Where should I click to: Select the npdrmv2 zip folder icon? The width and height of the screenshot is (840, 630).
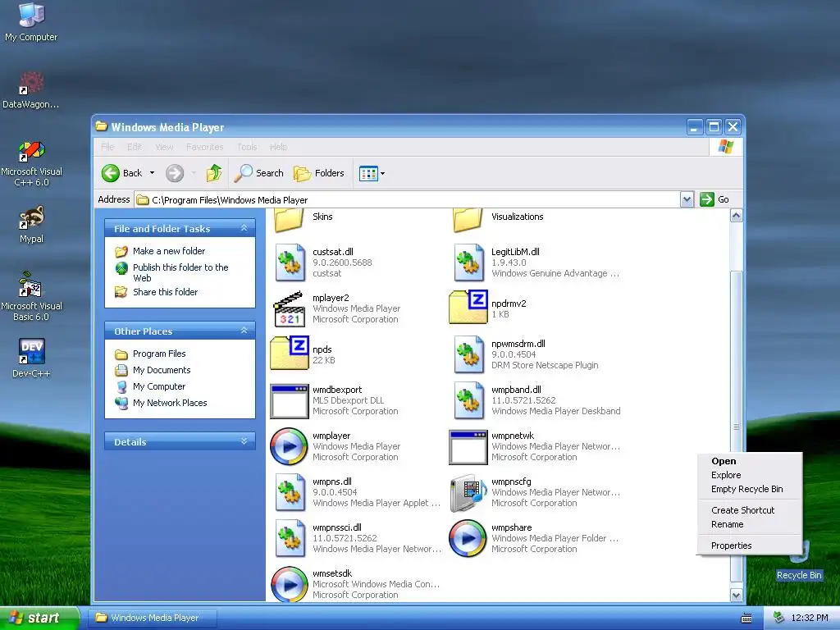coord(468,308)
